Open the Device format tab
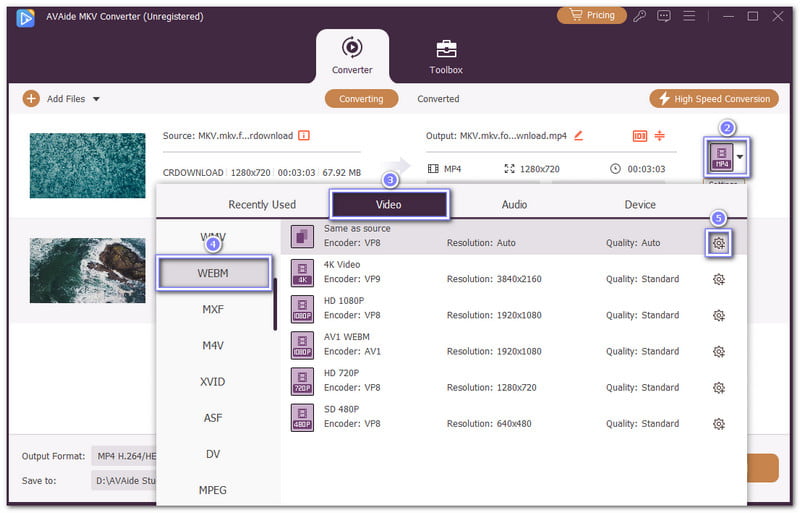 640,205
